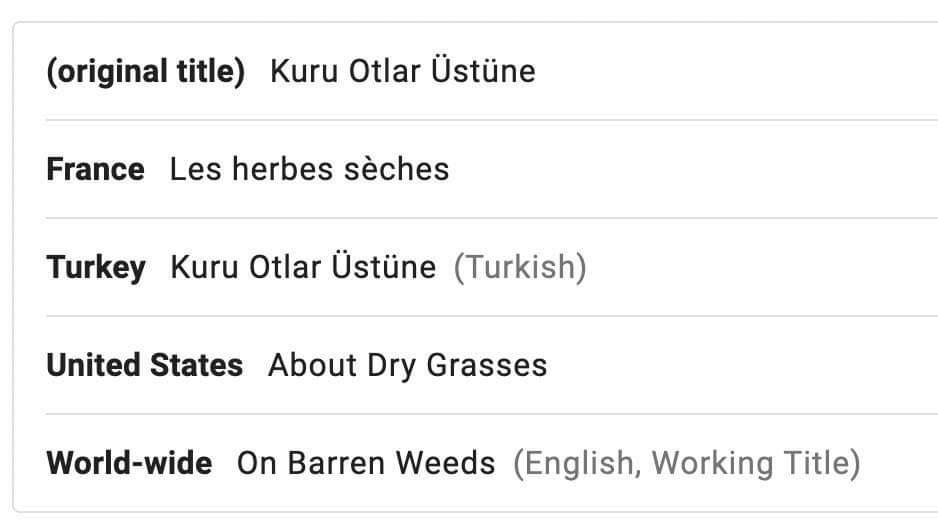Screen dimensions: 938x524
Task: Click the "(English, Working Title)" note
Action: (x=686, y=463)
